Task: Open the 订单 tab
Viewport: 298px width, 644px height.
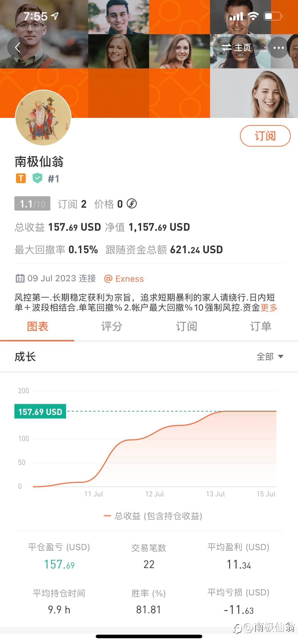Action: coord(261,327)
